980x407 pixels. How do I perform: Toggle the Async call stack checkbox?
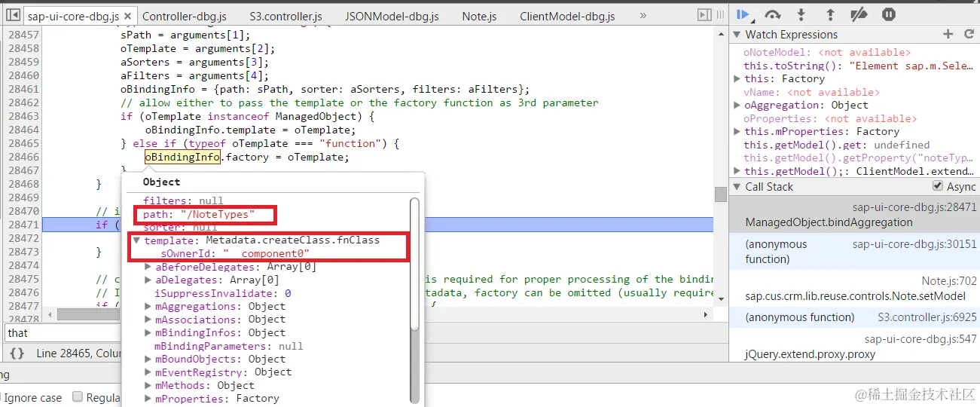point(937,186)
